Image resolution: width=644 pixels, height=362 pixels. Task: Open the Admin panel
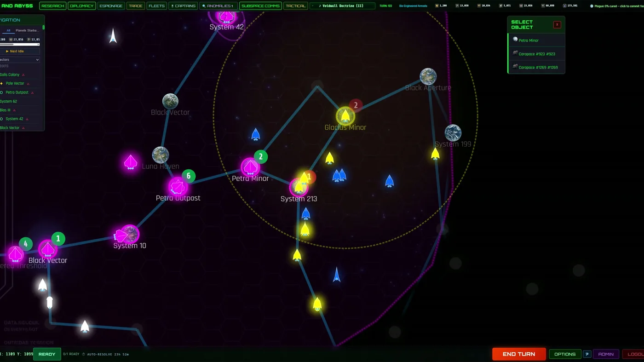click(606, 354)
